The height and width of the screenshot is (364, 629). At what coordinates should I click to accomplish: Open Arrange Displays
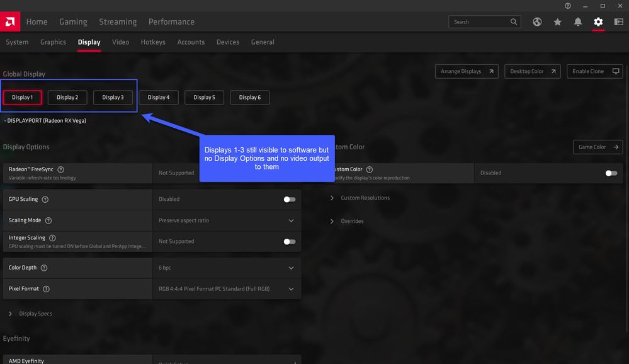[467, 71]
